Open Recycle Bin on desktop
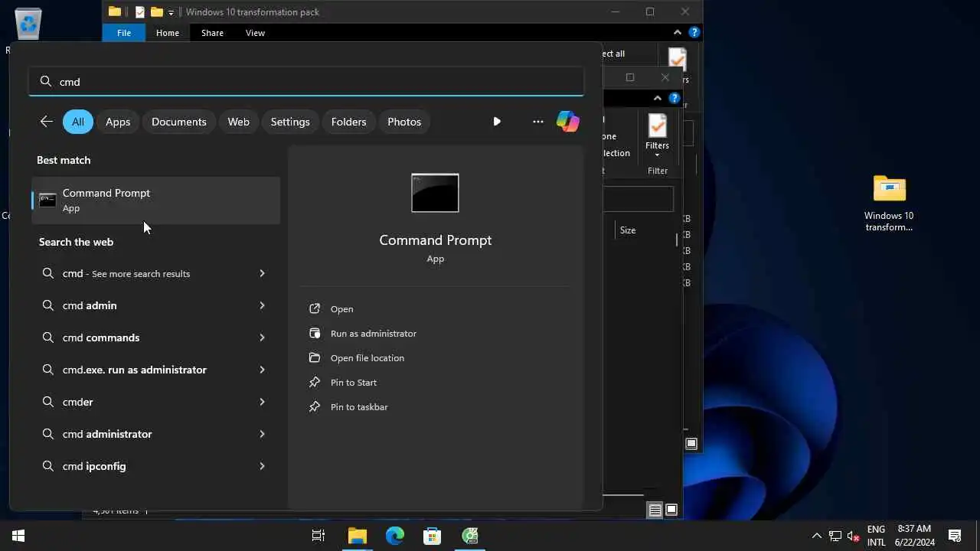The width and height of the screenshot is (980, 551). click(x=28, y=23)
